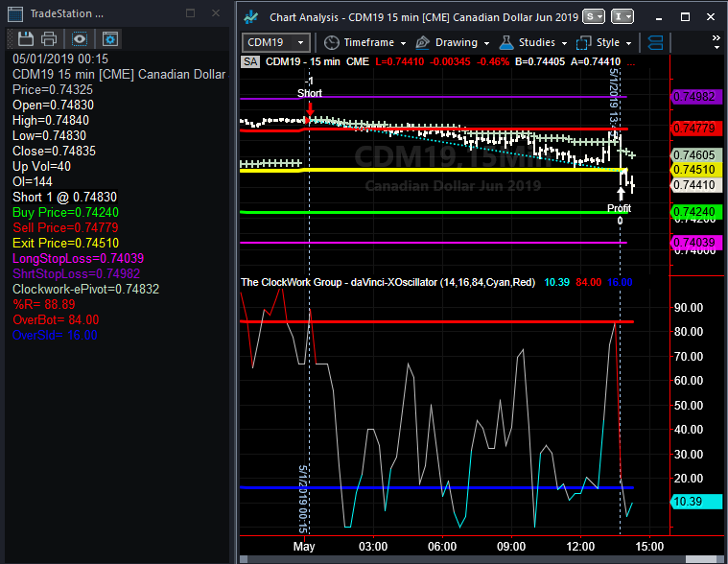728x564 pixels.
Task: Click the May date axis label
Action: click(x=304, y=547)
